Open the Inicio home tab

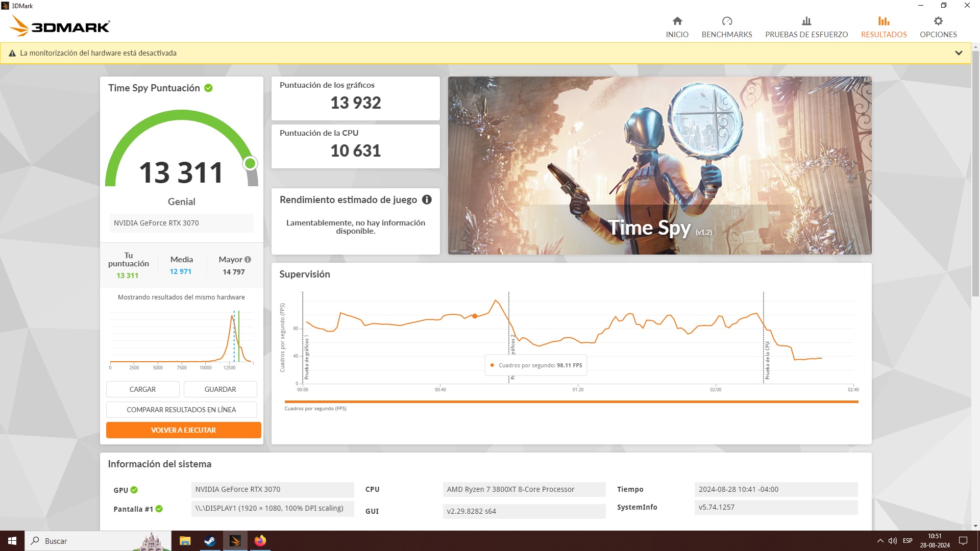coord(677,27)
